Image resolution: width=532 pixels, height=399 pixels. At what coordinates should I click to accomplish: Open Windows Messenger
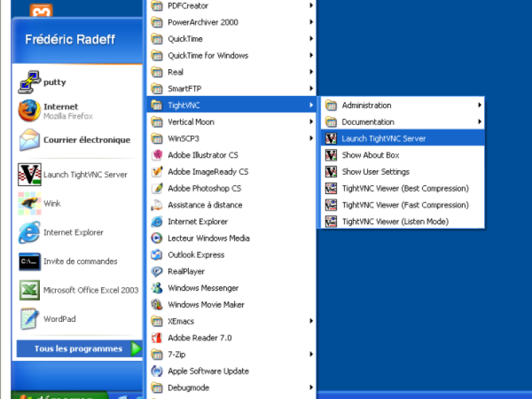point(232,288)
